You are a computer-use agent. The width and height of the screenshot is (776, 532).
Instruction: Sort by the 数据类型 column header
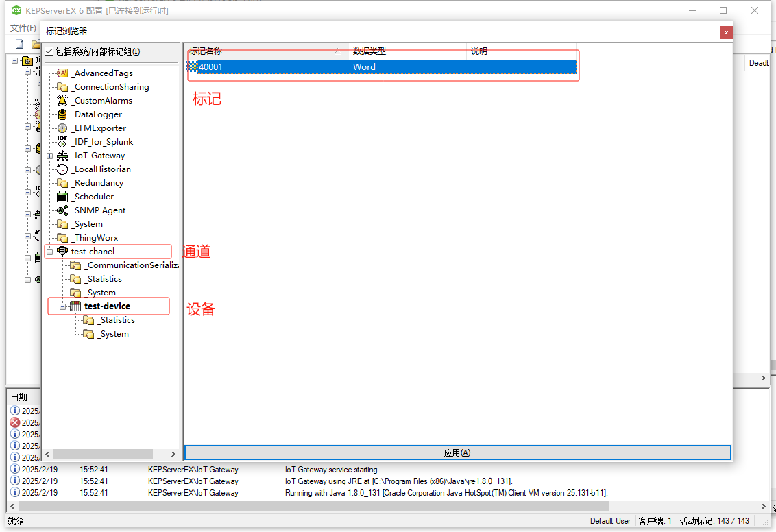407,51
